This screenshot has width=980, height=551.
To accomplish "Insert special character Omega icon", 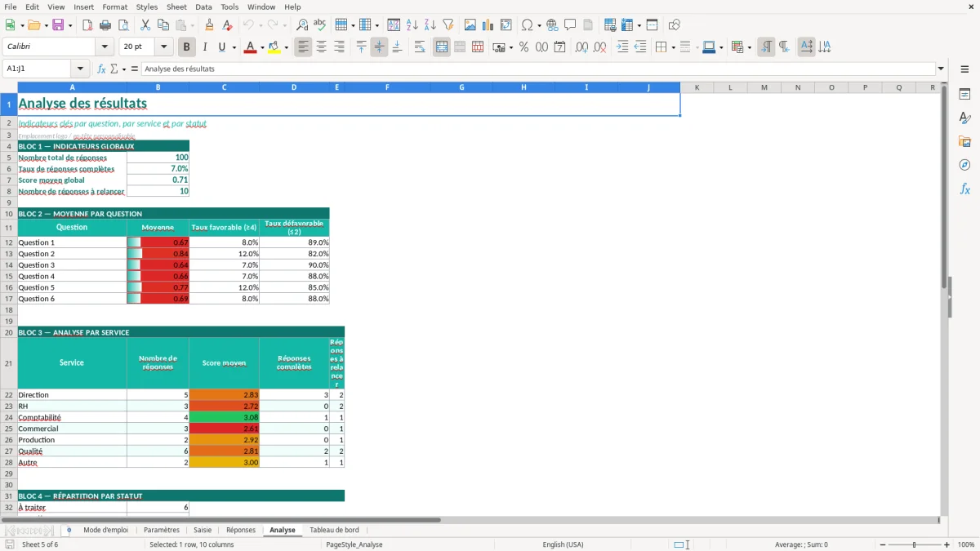I will (x=527, y=25).
